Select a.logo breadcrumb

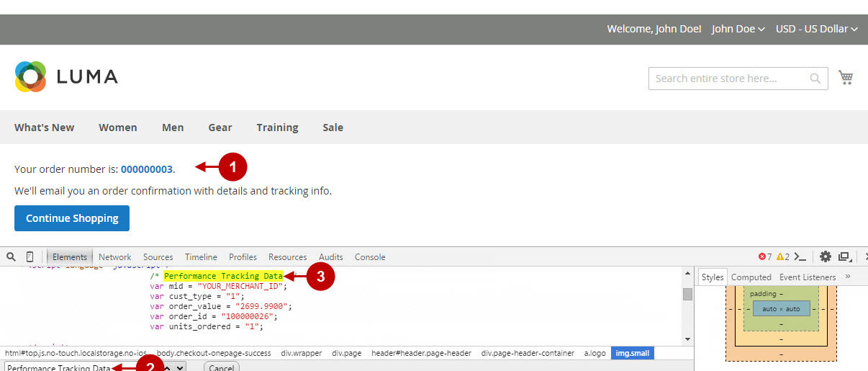pos(595,353)
